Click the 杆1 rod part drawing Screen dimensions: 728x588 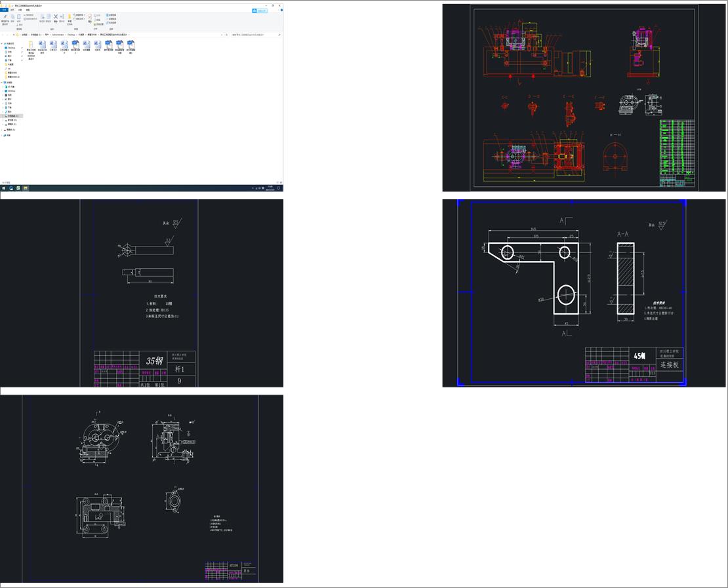click(x=142, y=293)
